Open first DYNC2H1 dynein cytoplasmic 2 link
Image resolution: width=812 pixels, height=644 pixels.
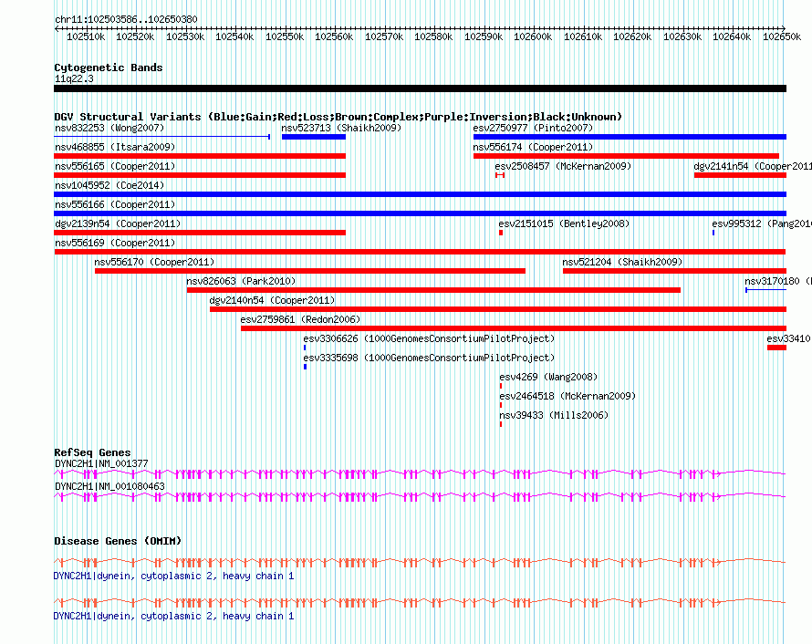tap(174, 576)
